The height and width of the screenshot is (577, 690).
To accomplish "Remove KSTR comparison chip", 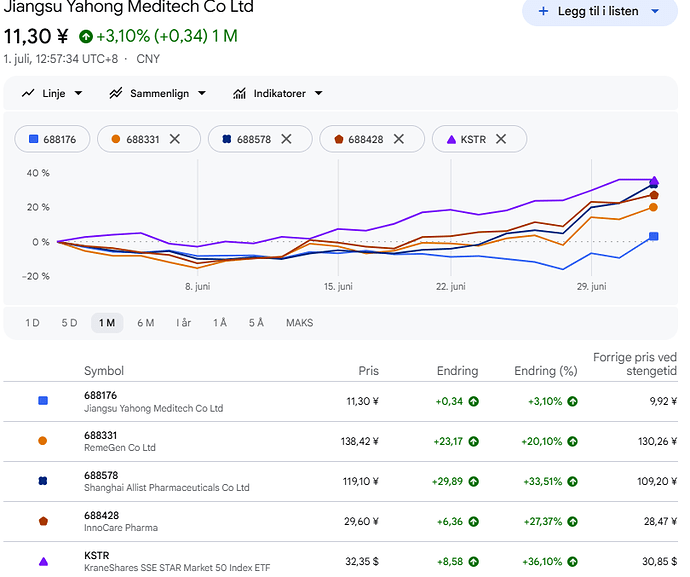I will [x=501, y=139].
